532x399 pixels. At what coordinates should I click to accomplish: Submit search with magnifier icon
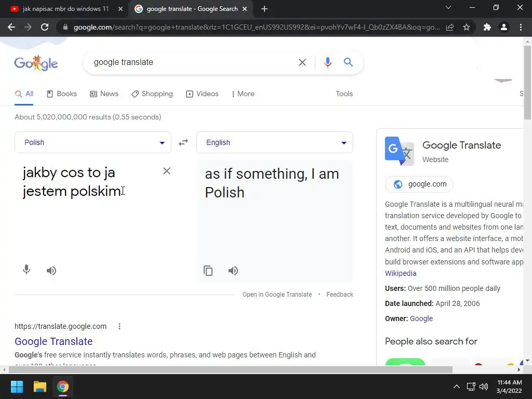click(x=348, y=62)
